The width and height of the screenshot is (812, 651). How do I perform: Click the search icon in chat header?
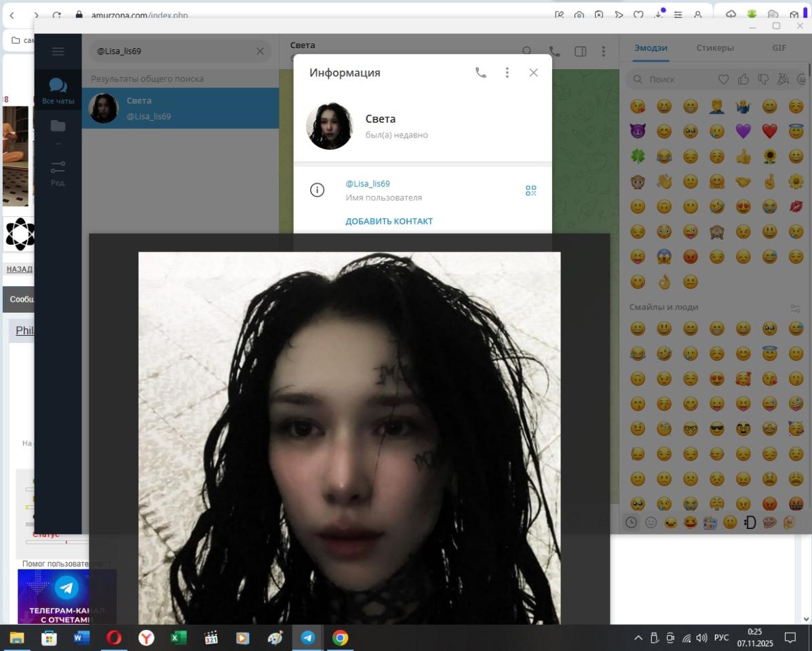(527, 52)
